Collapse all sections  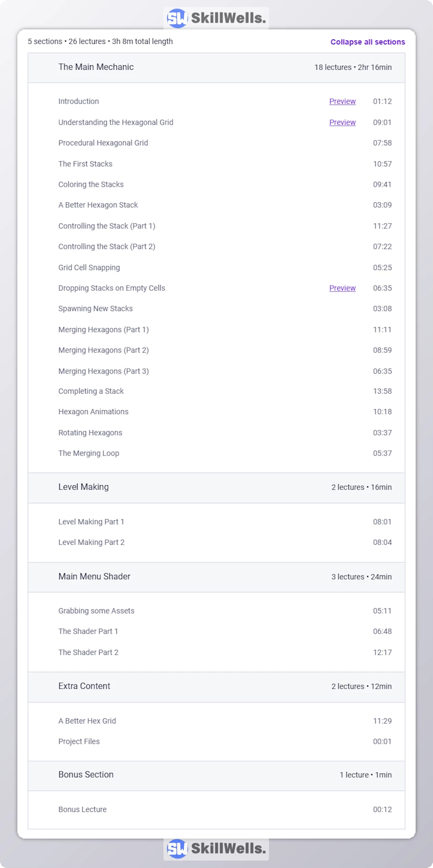pyautogui.click(x=368, y=42)
